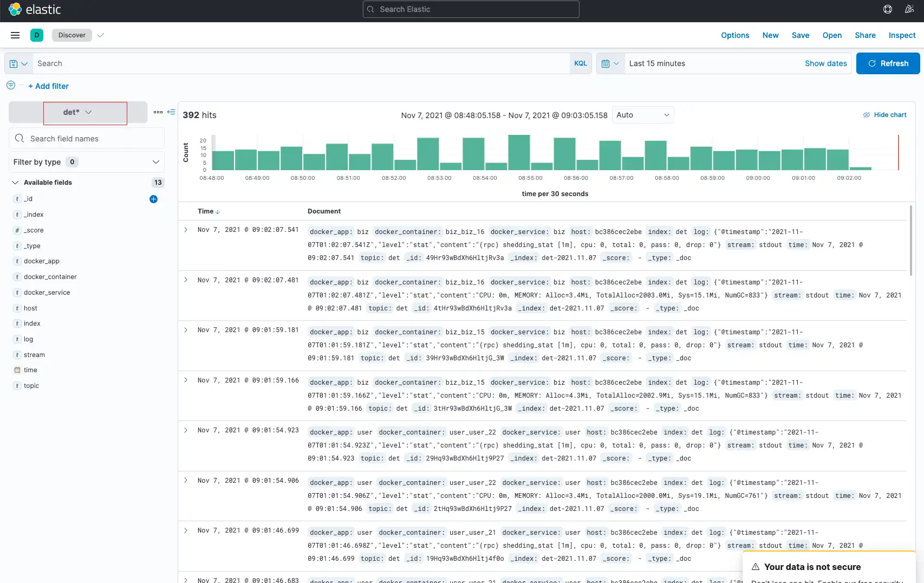Click the search magnifier in Elastic search
The height and width of the screenshot is (583, 924).
tap(371, 9)
